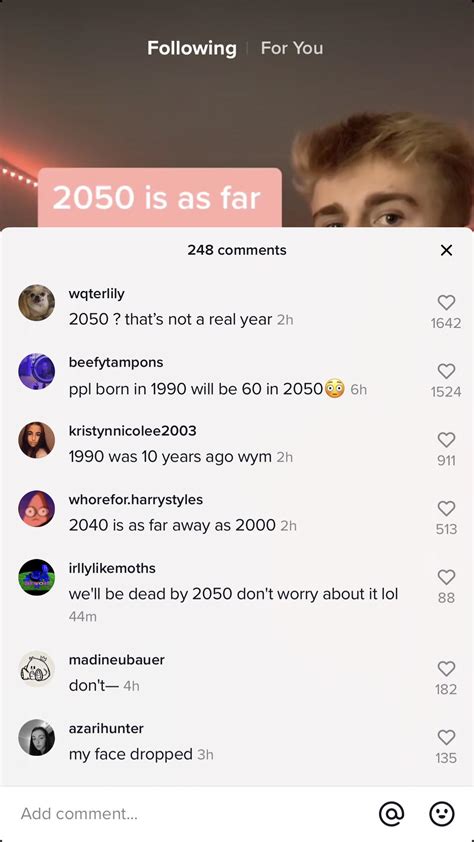Switch to the For You tab
Screen dimensions: 474x842
click(x=292, y=48)
